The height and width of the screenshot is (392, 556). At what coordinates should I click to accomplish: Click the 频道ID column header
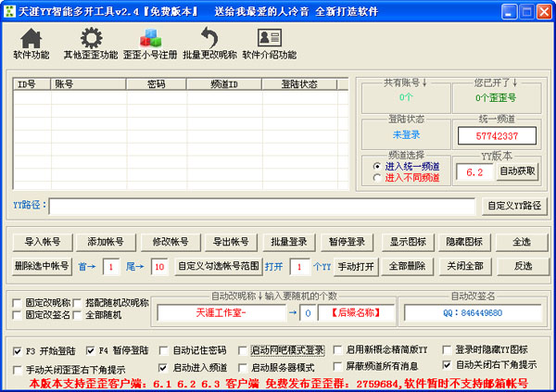tap(224, 84)
